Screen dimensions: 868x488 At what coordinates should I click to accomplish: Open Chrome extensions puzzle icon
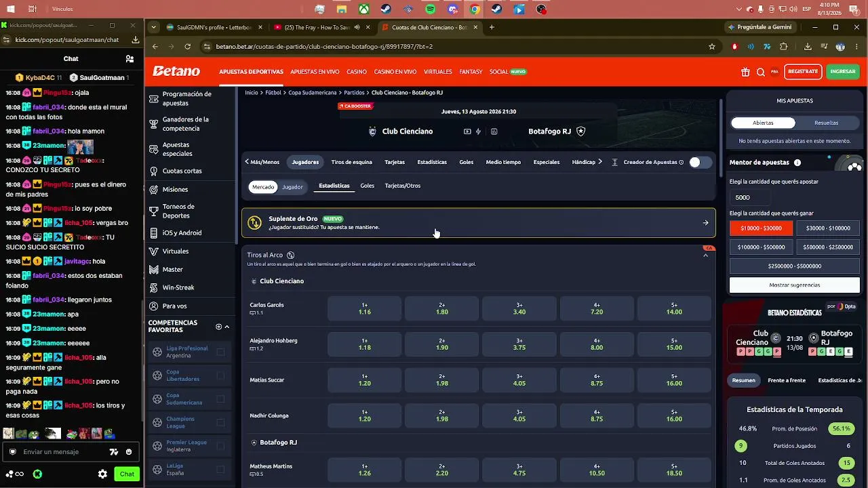784,47
